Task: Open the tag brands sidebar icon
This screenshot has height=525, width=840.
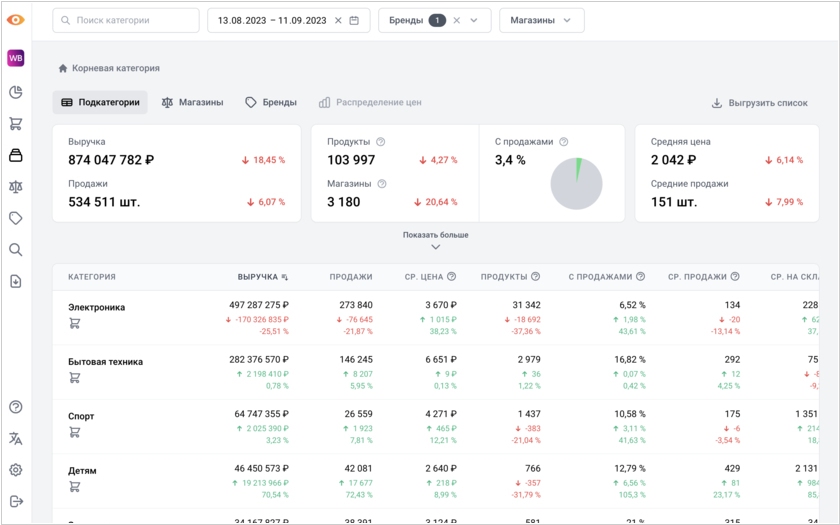Action: click(16, 218)
